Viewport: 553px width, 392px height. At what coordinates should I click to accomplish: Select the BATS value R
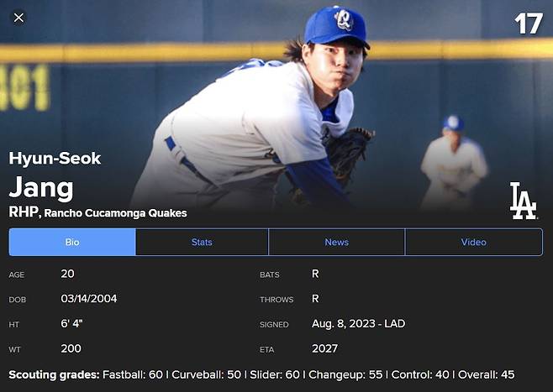pos(315,274)
